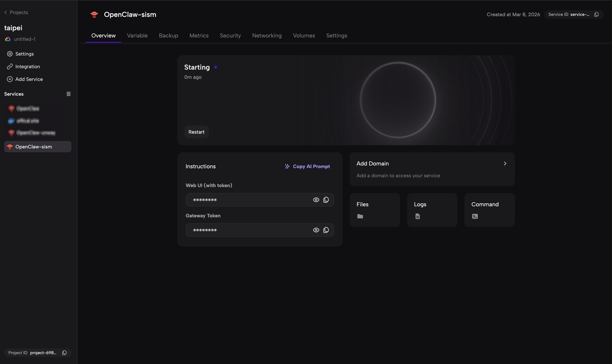Open the Variable tab
Viewport: 612px width, 364px height.
click(x=137, y=36)
